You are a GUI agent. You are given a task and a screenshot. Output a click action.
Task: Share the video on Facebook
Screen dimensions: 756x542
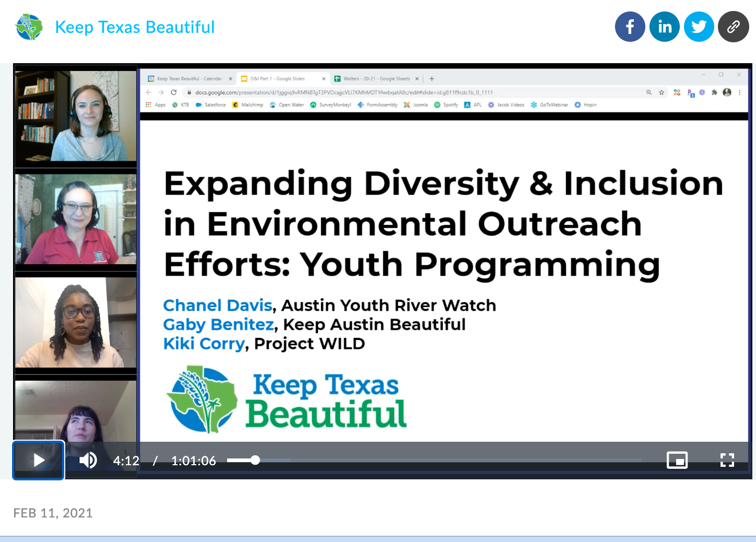(x=630, y=27)
